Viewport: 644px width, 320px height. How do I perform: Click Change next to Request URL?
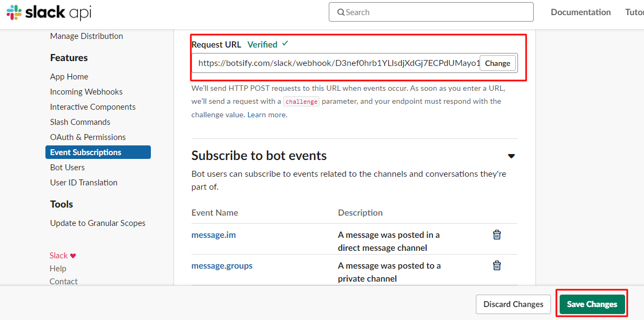point(497,63)
